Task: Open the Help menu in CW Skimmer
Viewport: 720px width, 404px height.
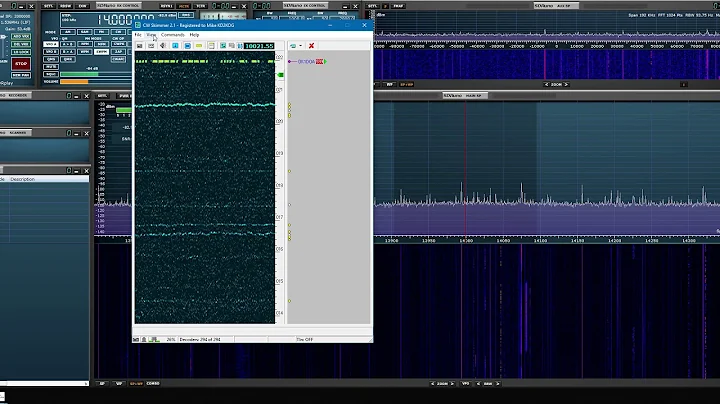Action: (194, 35)
